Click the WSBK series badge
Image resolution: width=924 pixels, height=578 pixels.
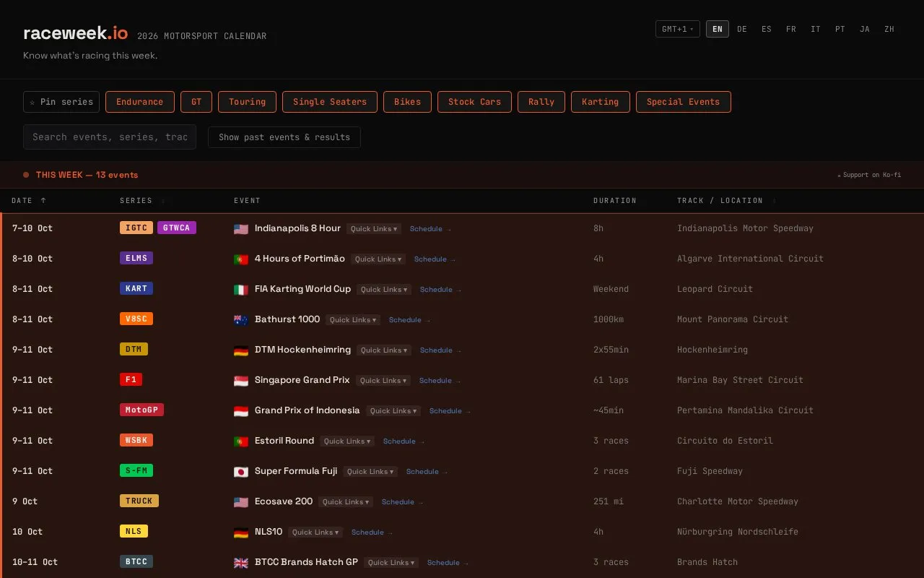point(136,440)
